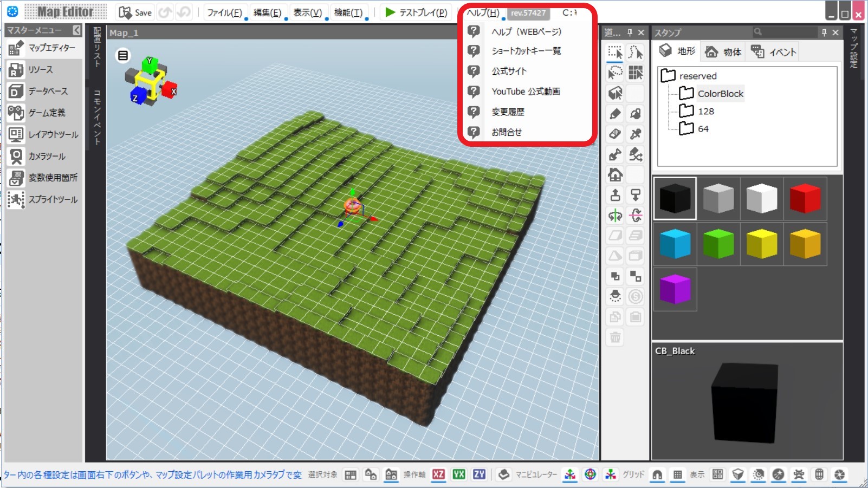The image size is (868, 488).
Task: Select the red color block stamp
Action: click(x=805, y=199)
